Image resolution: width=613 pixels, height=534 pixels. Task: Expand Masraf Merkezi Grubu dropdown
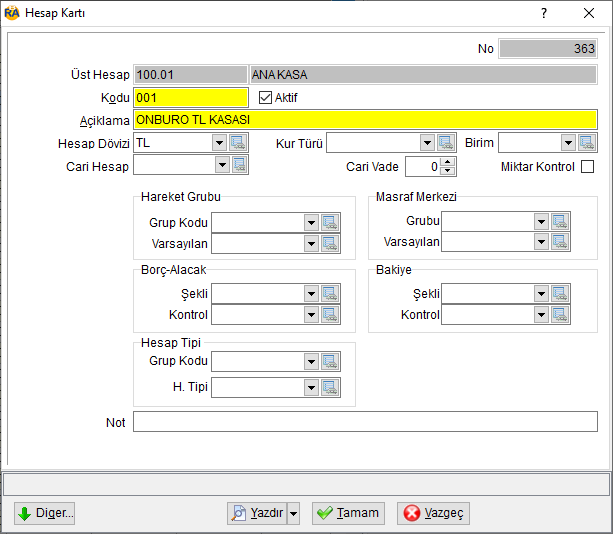coord(541,222)
